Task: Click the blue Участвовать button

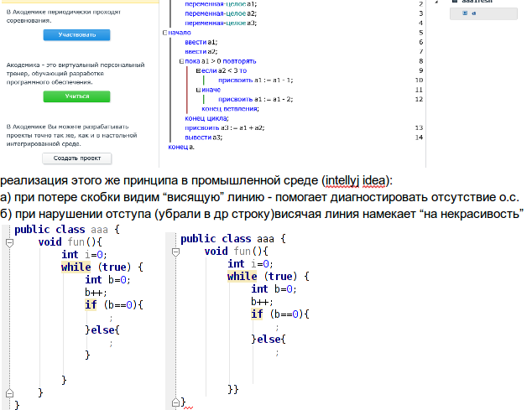Action: click(x=76, y=35)
